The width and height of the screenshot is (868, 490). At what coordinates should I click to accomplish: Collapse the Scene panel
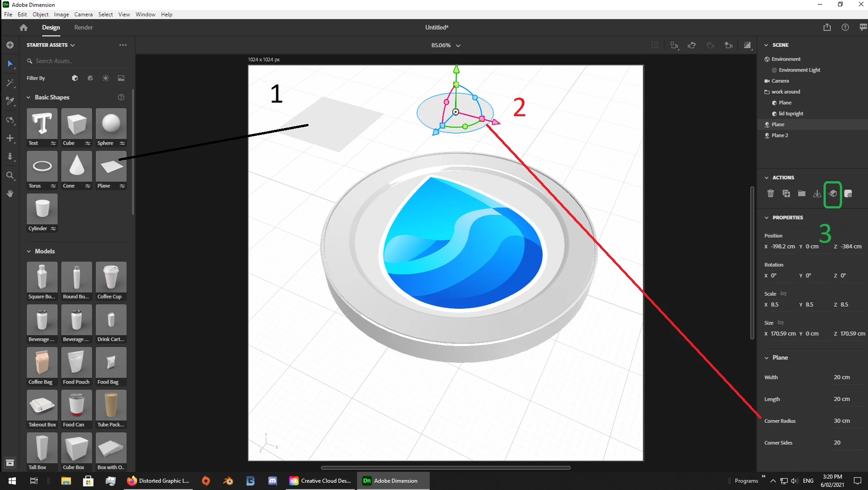[766, 45]
